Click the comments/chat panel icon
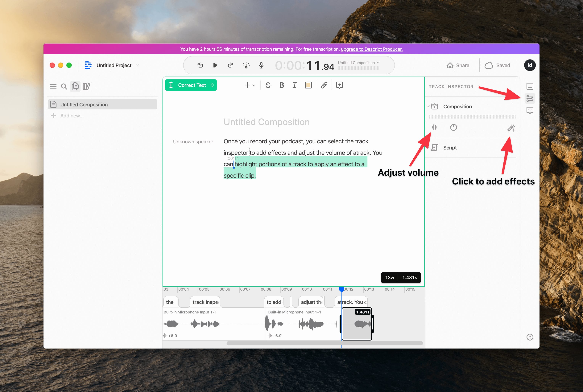583x392 pixels. point(530,110)
